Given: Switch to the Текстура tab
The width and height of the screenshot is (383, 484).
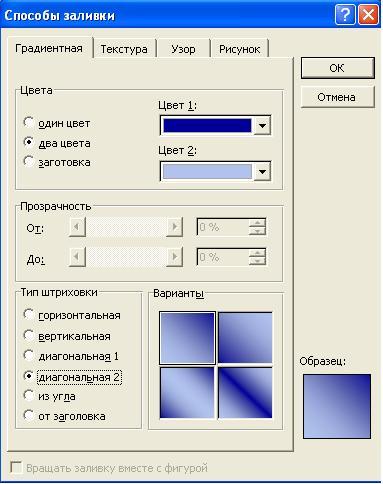Looking at the screenshot, I should click(x=124, y=49).
